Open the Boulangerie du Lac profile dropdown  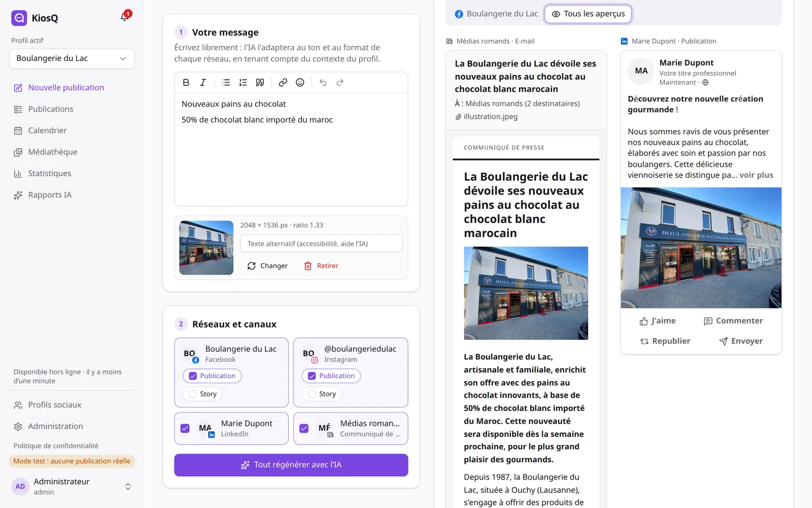pyautogui.click(x=72, y=58)
